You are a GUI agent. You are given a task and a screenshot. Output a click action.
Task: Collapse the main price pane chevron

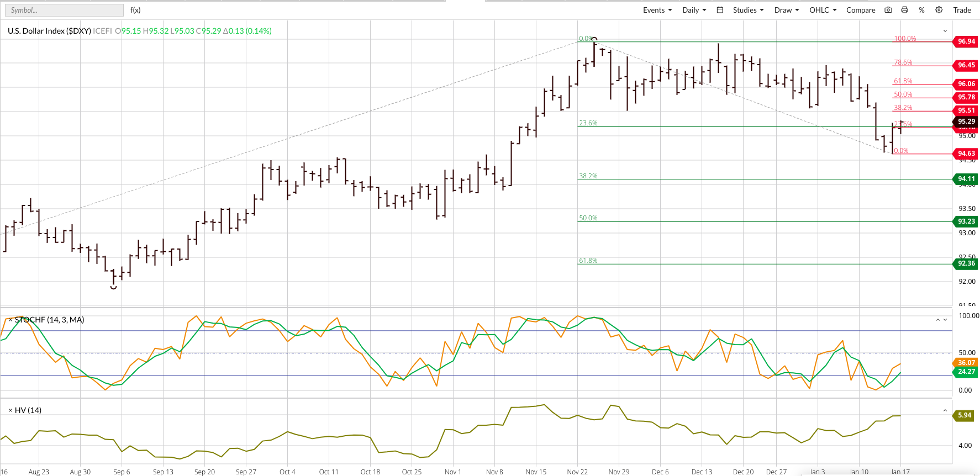[945, 31]
